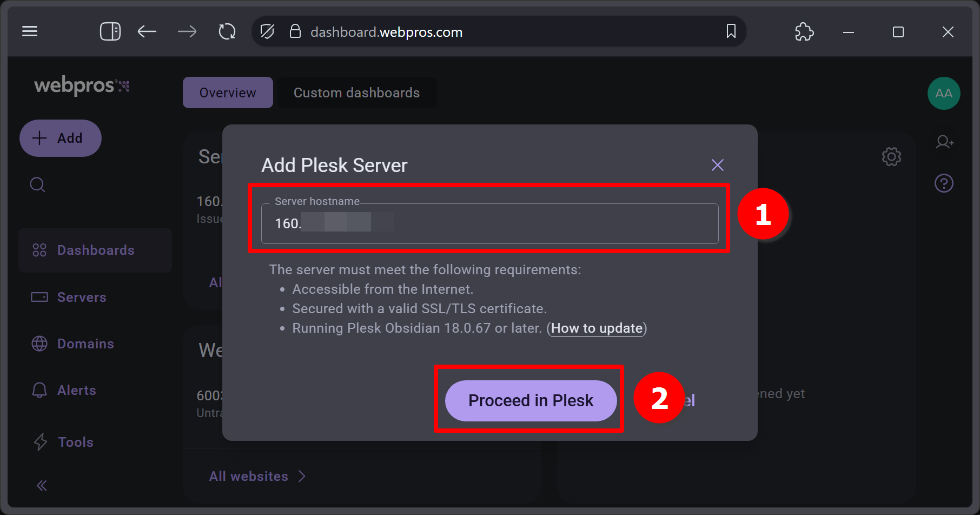The width and height of the screenshot is (980, 515).
Task: Open Dashboards in the sidebar
Action: [x=95, y=250]
